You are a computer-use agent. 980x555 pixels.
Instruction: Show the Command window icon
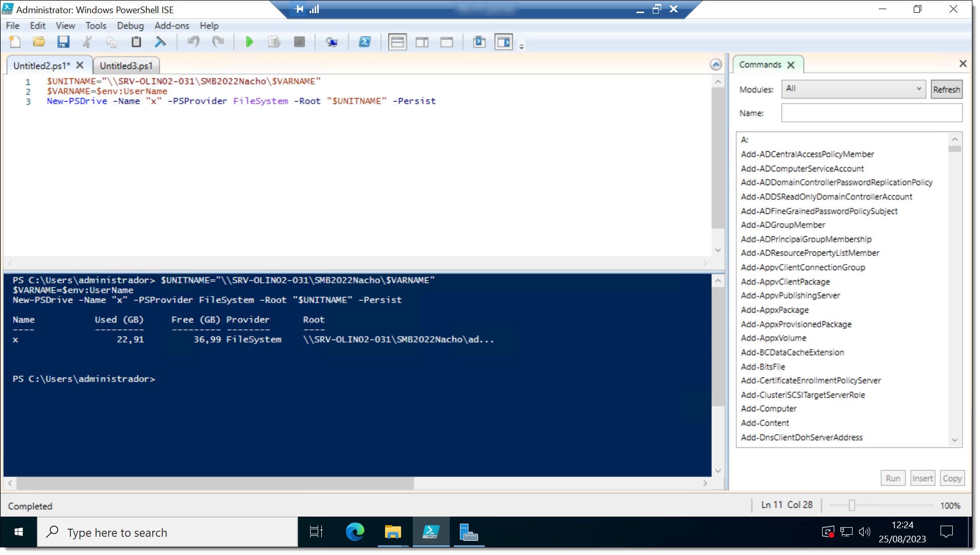click(x=479, y=42)
